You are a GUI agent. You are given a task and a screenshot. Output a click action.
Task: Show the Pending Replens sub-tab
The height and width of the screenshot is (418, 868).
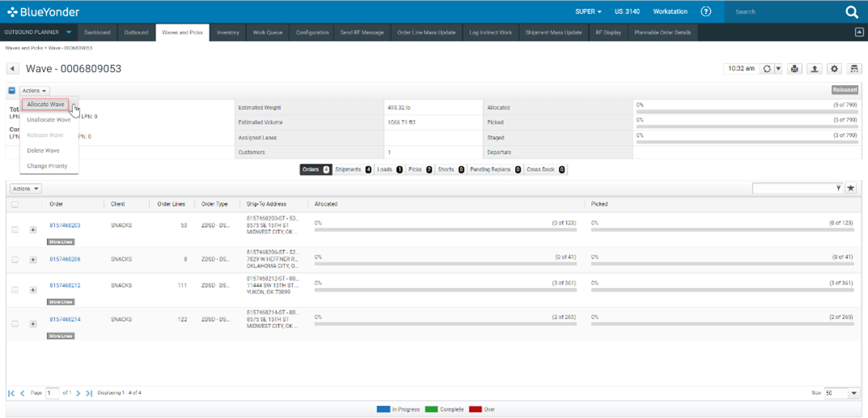pos(496,169)
